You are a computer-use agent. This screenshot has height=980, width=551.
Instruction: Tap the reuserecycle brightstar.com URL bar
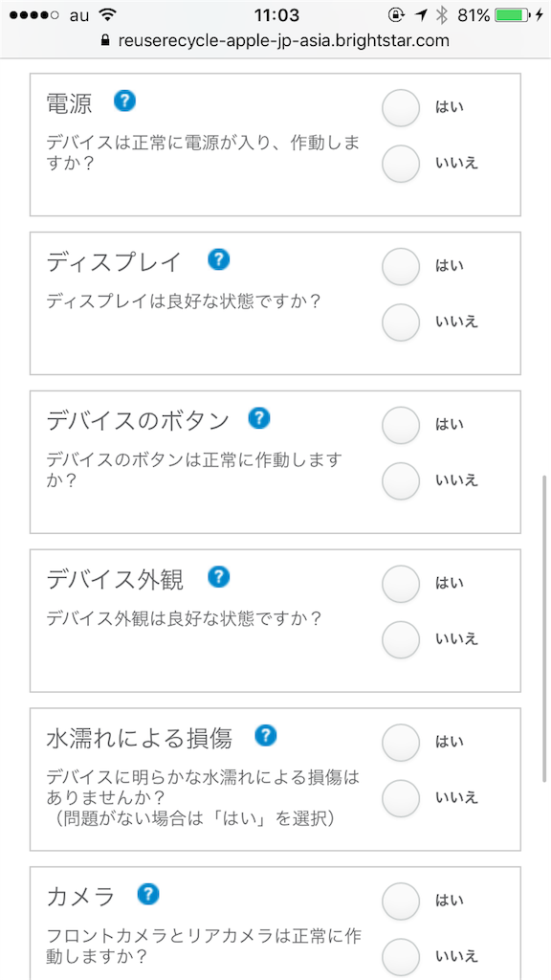click(275, 40)
